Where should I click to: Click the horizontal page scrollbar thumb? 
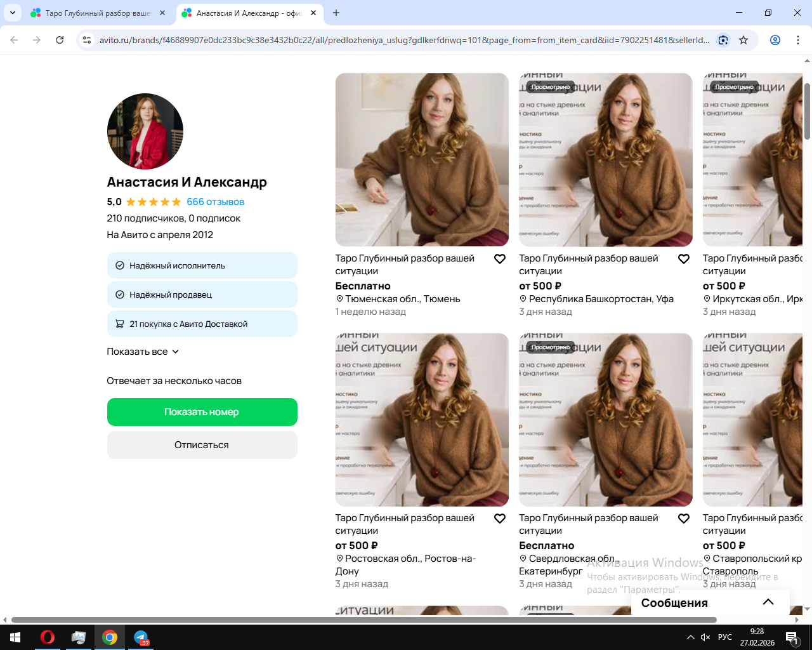pyautogui.click(x=364, y=620)
